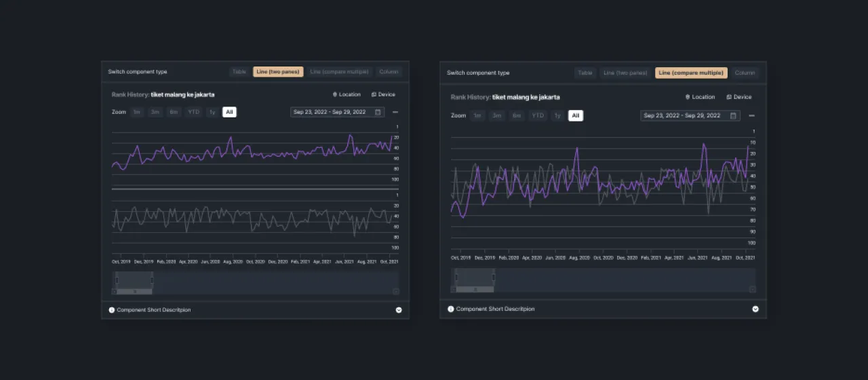
Task: Switch to Table in the compare-multiple panel
Action: [585, 73]
